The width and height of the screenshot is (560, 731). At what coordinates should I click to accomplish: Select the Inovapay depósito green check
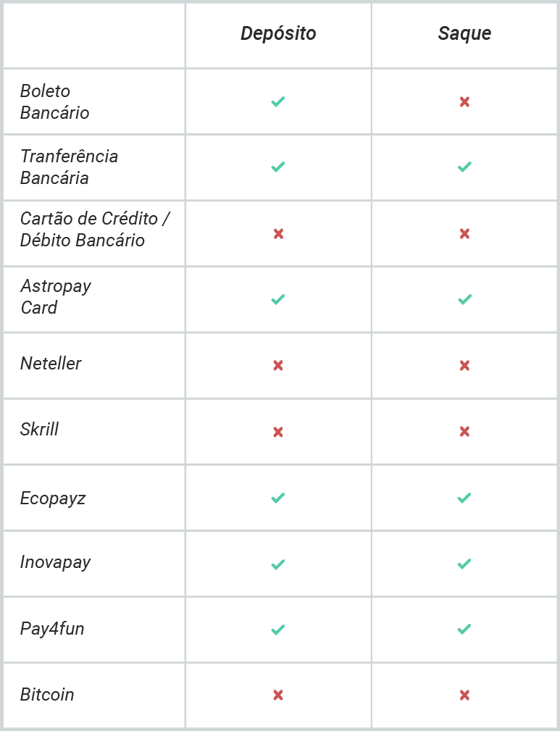(278, 564)
